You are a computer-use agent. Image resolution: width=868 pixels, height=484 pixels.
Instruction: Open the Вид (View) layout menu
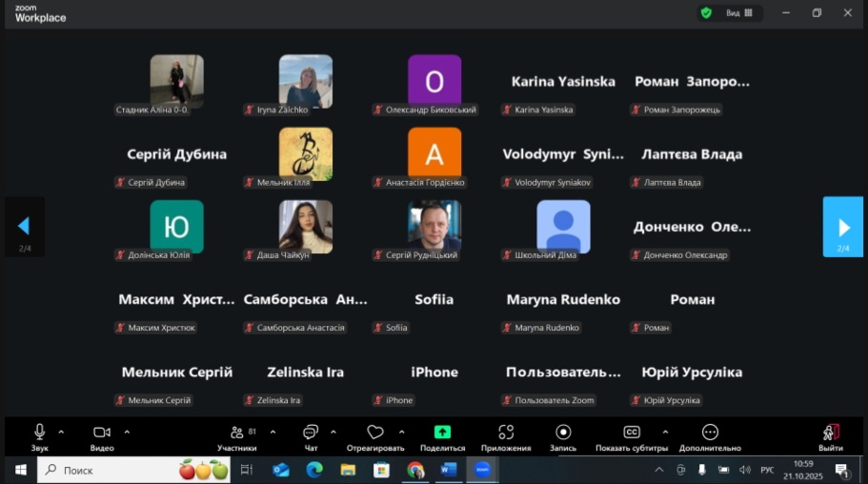[740, 13]
